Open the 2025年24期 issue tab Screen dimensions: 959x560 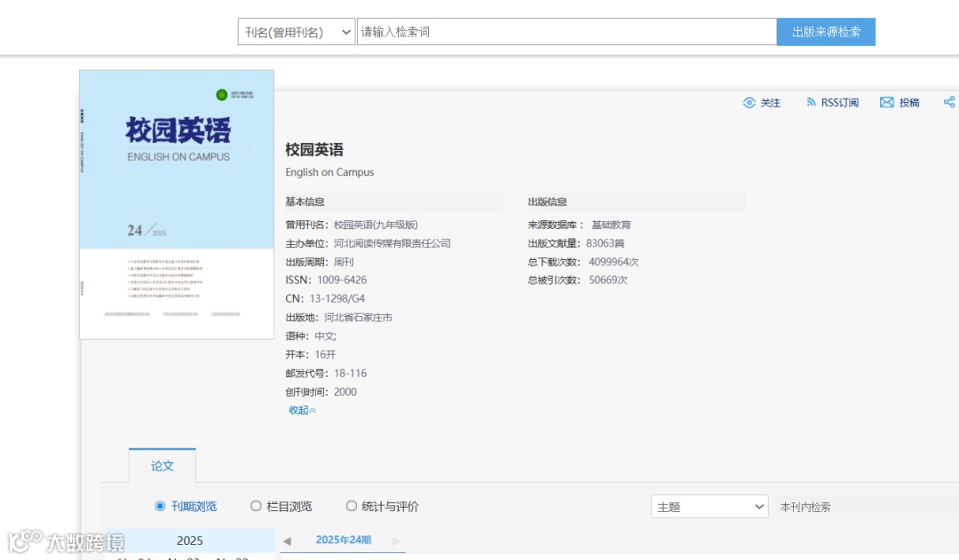343,540
